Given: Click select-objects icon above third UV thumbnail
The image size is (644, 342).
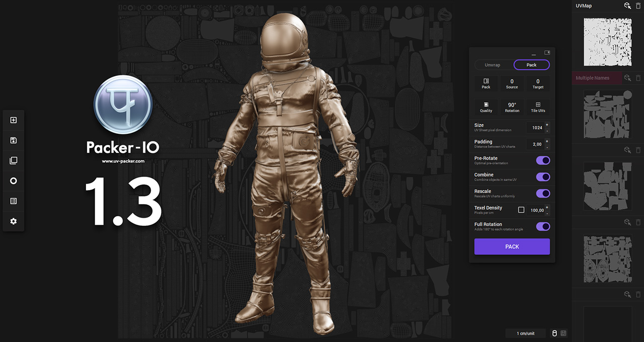Looking at the screenshot, I should pyautogui.click(x=627, y=150).
